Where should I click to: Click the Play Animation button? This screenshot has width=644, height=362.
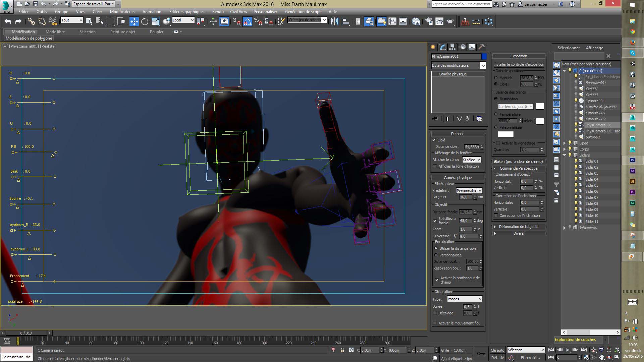click(568, 350)
